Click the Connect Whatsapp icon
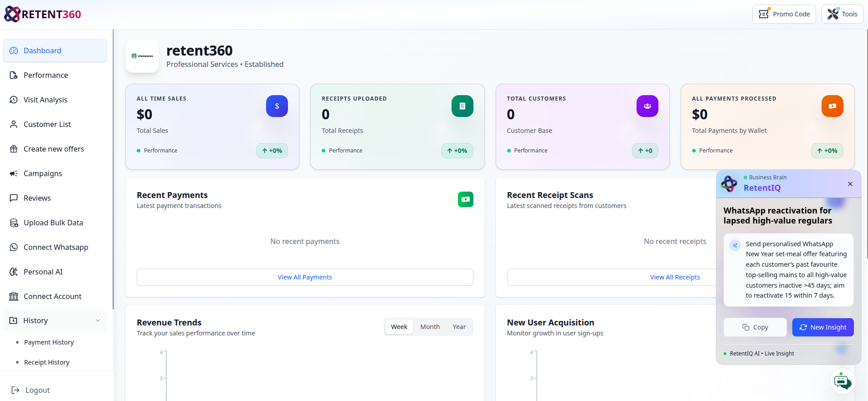 pos(14,247)
